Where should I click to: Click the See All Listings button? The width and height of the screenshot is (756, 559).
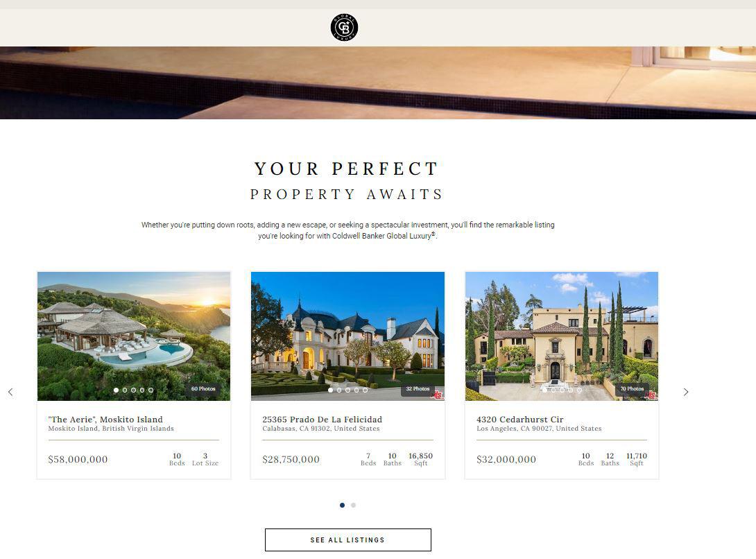(347, 540)
